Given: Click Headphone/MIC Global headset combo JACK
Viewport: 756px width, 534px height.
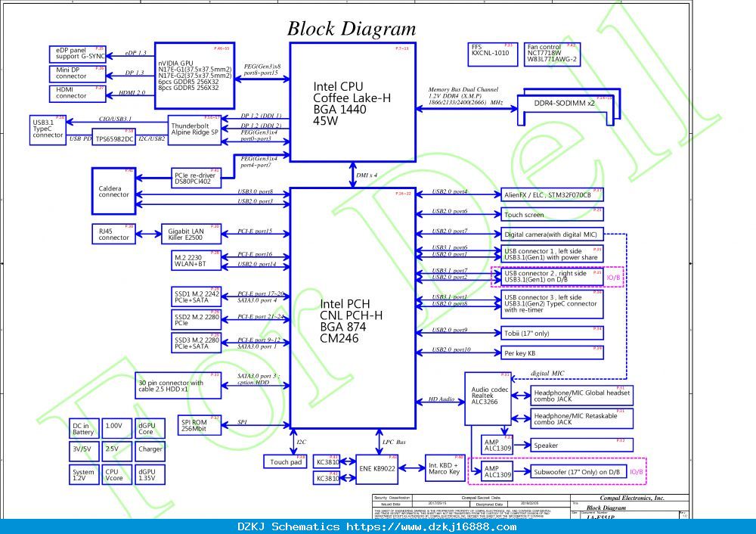Looking at the screenshot, I should 581,396.
